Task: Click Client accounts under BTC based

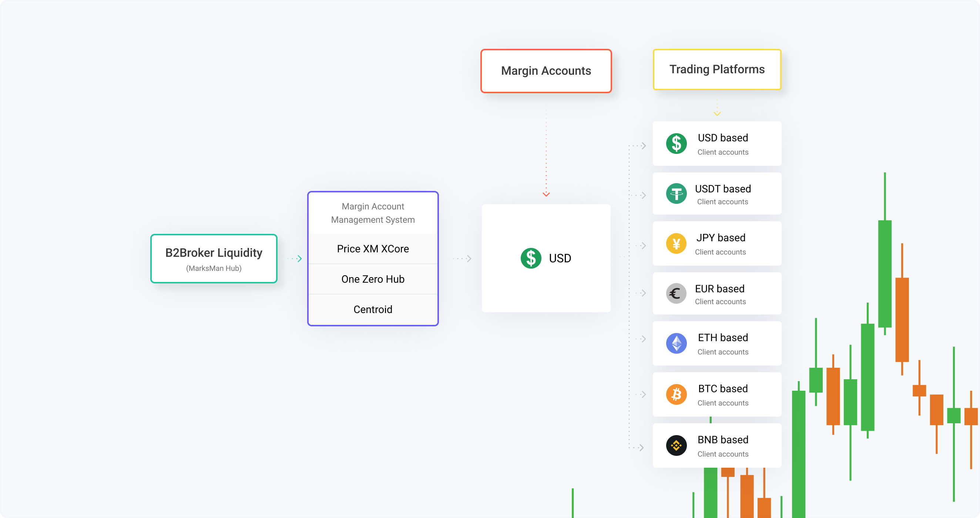Action: tap(723, 403)
